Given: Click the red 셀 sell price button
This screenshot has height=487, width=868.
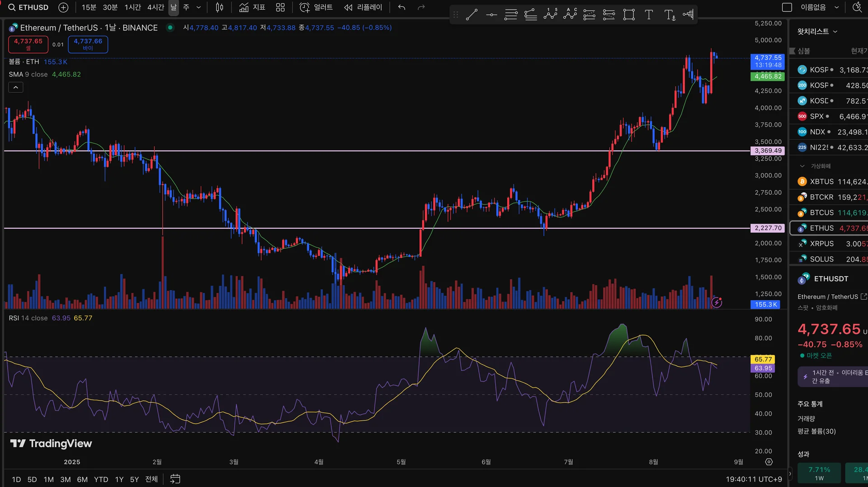Looking at the screenshot, I should pyautogui.click(x=28, y=44).
